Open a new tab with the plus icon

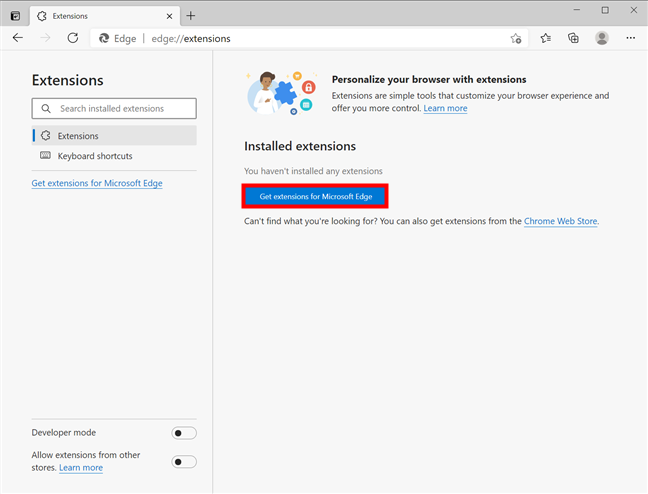point(191,16)
